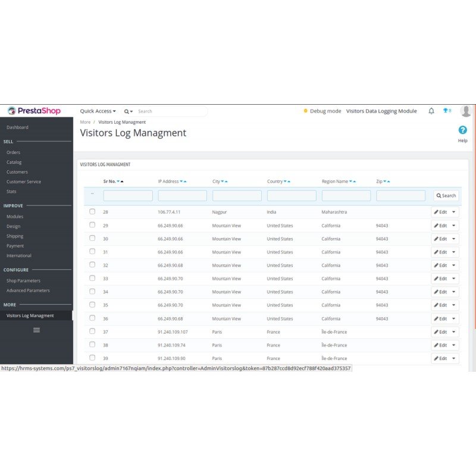476x476 pixels.
Task: Tick the row 39 checkbox
Action: click(92, 358)
